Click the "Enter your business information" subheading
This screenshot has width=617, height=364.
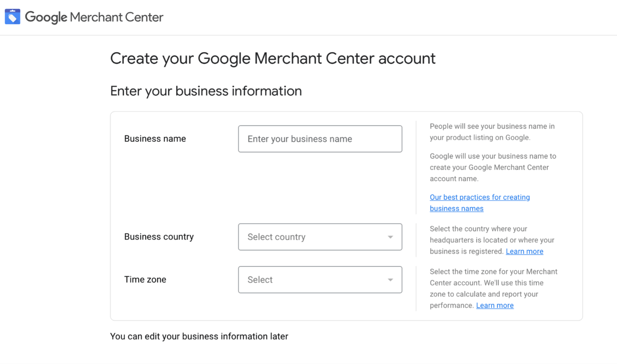tap(206, 91)
